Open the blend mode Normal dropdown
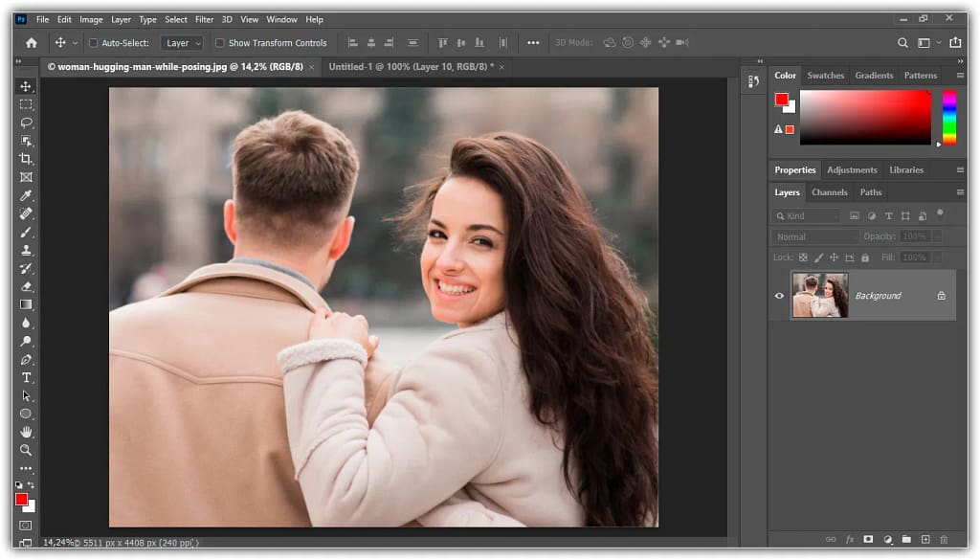This screenshot has height=560, width=980. [x=815, y=235]
